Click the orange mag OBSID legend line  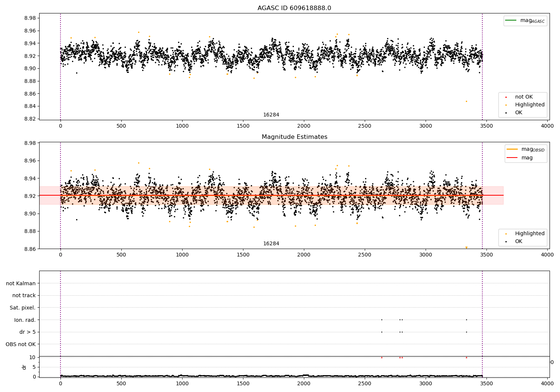512,149
